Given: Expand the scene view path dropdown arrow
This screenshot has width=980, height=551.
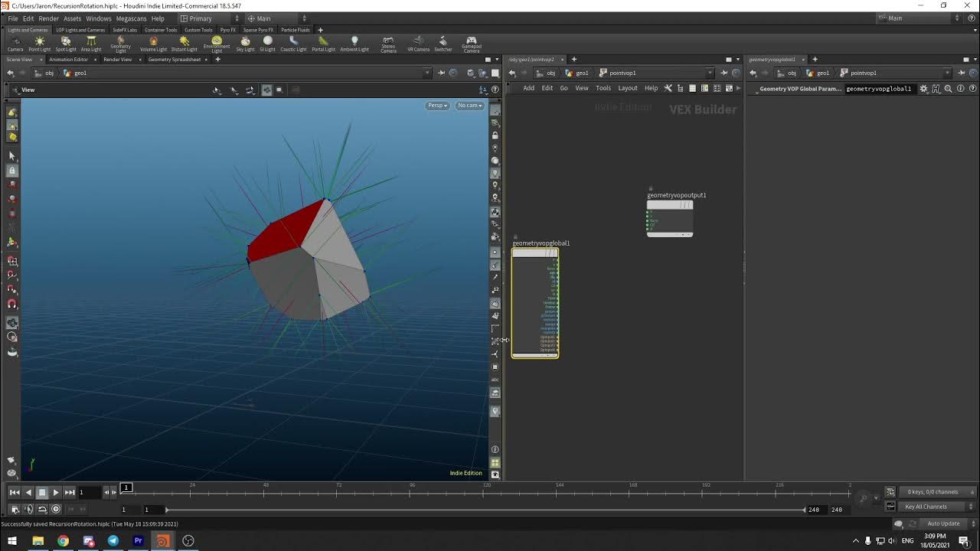Looking at the screenshot, I should point(427,73).
